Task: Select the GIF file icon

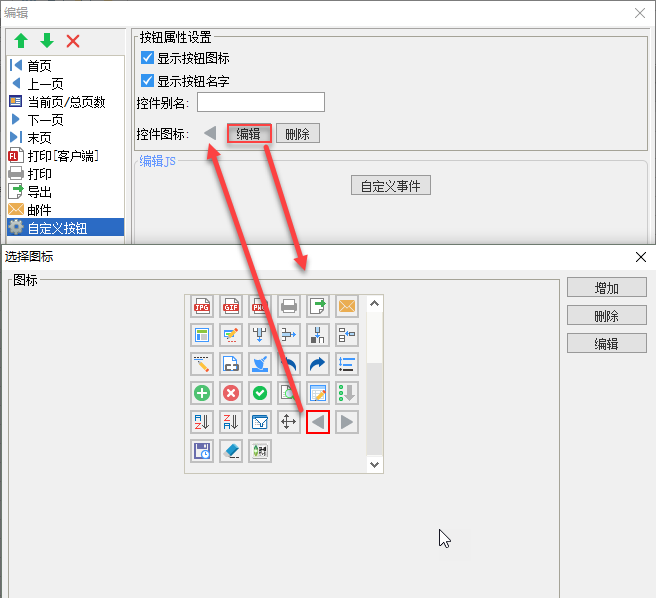Action: [x=231, y=306]
